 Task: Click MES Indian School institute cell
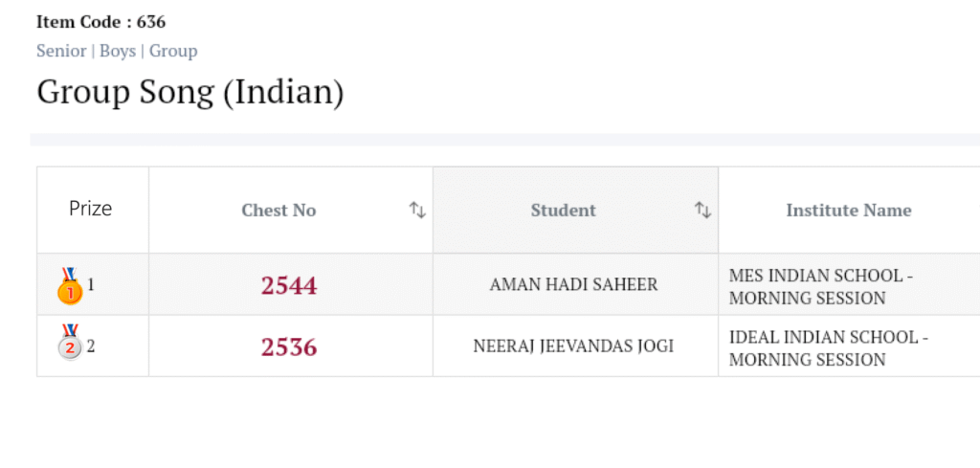point(820,286)
